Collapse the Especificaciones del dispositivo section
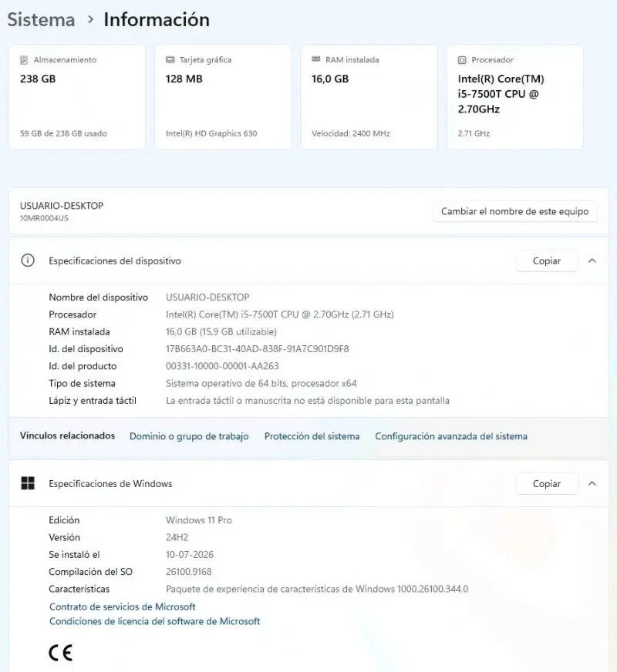 tap(592, 260)
